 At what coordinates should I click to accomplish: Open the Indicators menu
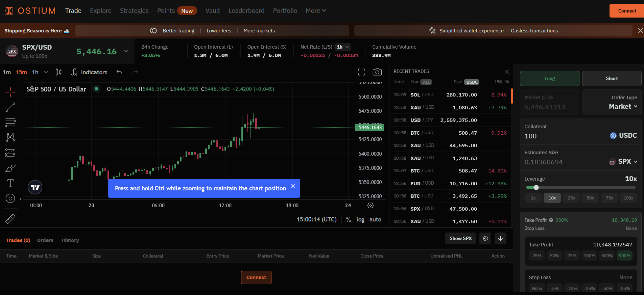click(x=89, y=72)
